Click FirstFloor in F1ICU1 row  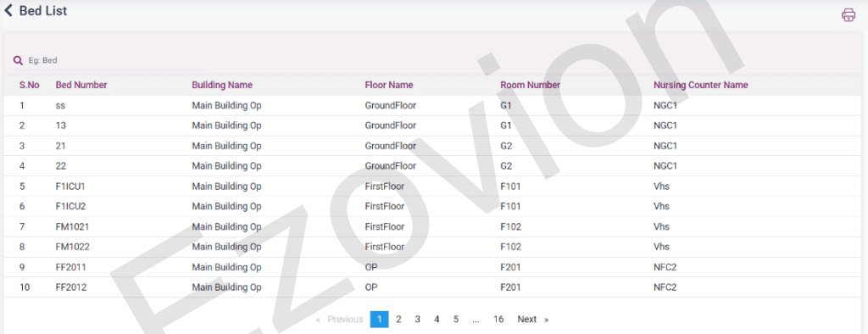coord(384,186)
